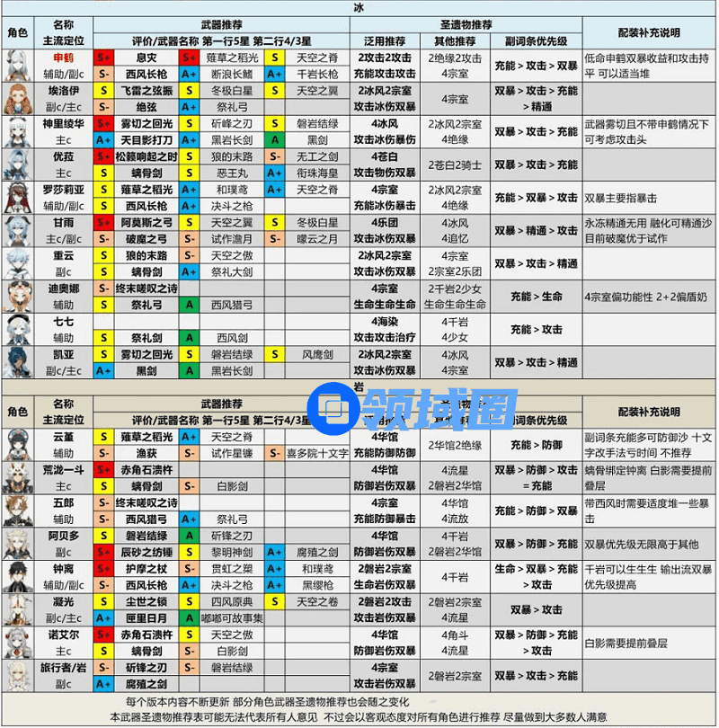The height and width of the screenshot is (728, 719).
Task: Click the 松籁响起之时 weapon name
Action: point(145,156)
